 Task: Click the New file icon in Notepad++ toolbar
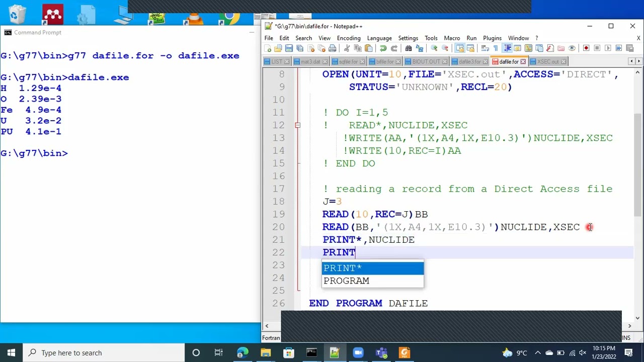(x=268, y=48)
